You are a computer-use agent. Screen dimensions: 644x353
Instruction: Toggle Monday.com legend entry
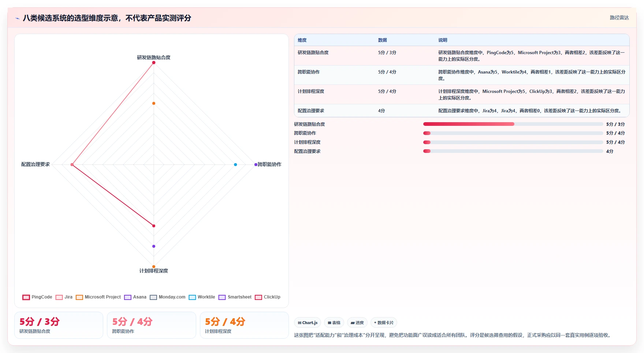point(168,297)
